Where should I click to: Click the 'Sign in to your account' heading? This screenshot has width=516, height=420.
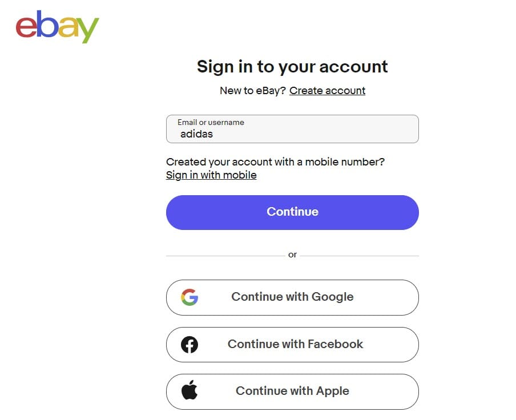coord(292,67)
